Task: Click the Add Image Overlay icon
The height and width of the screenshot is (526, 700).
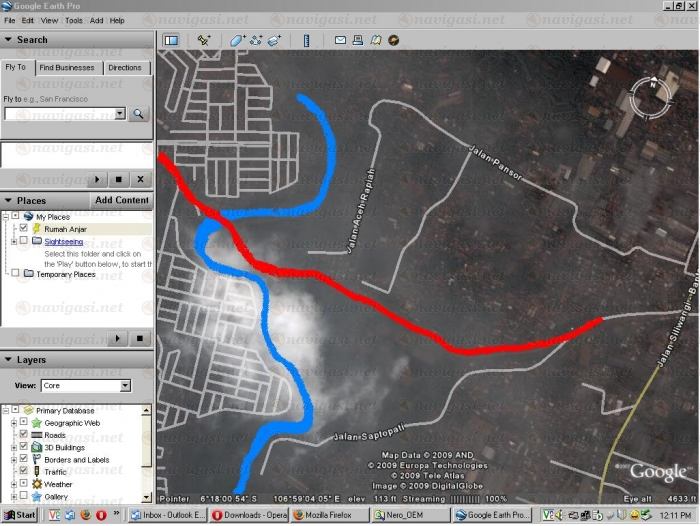Action: (273, 40)
